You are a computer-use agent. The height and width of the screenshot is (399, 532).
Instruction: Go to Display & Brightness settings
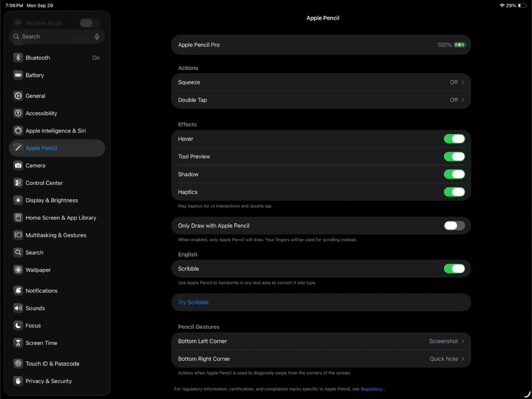[52, 200]
